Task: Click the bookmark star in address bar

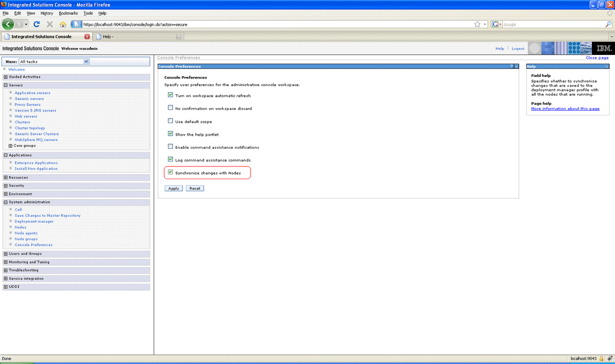Action: 477,24
